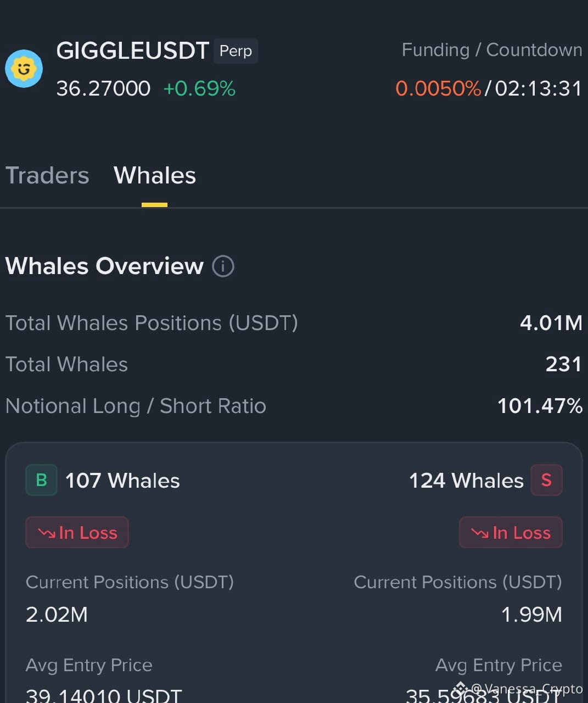The image size is (588, 703).
Task: Tap the In Loss badge under shorts
Action: (x=511, y=532)
